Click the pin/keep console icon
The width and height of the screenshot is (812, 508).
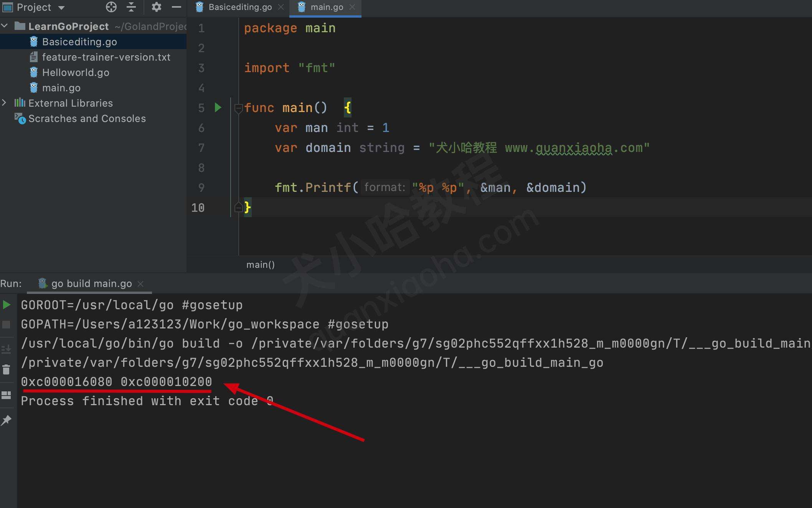pos(7,422)
